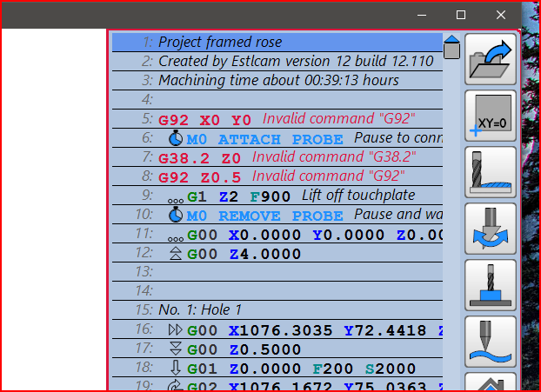Click the stopwatch icon on line 10
Viewport: 541px width, 392px height.
pos(176,215)
